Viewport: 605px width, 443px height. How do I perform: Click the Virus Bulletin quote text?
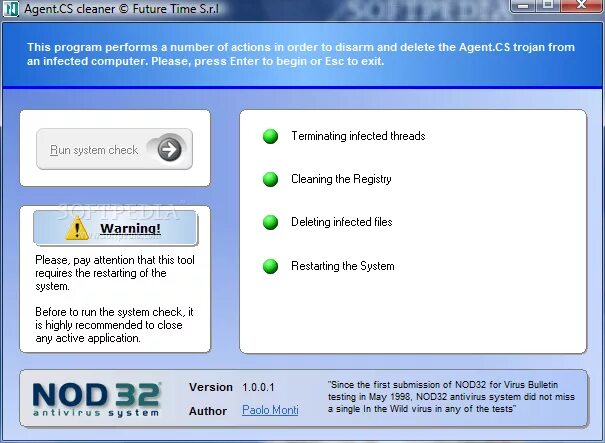click(x=451, y=397)
